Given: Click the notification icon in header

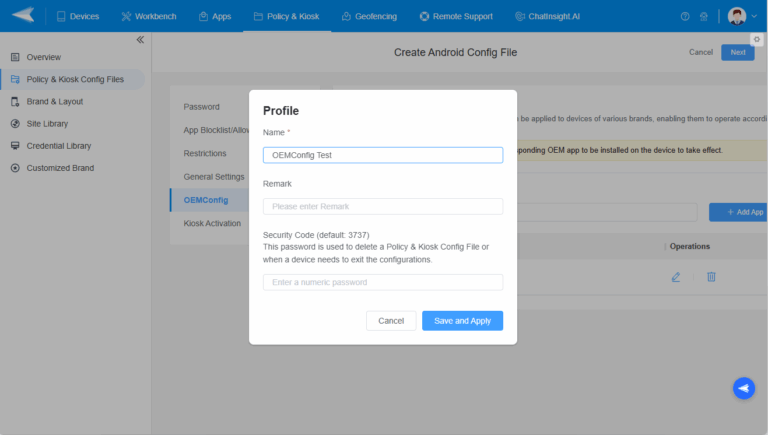Looking at the screenshot, I should tap(703, 16).
